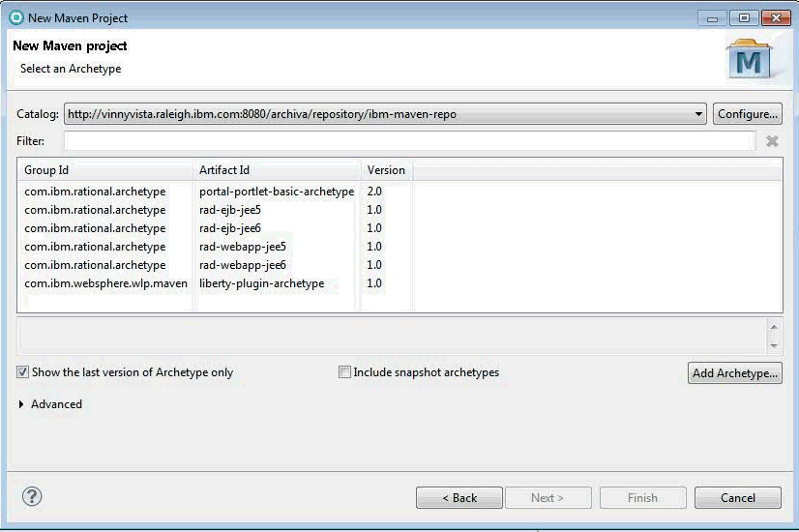The height and width of the screenshot is (532, 799).
Task: Click the Maven M wizard icon
Action: (749, 59)
